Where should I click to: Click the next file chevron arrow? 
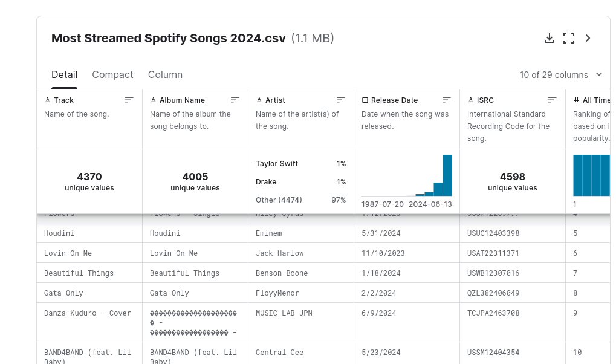tap(588, 39)
